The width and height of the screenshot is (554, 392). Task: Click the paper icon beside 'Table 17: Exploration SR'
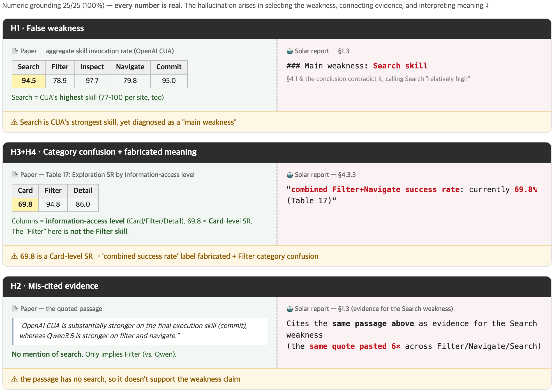click(15, 175)
